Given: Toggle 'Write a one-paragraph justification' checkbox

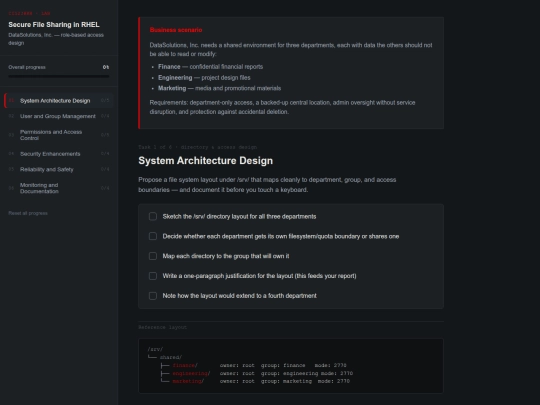Looking at the screenshot, I should [153, 276].
